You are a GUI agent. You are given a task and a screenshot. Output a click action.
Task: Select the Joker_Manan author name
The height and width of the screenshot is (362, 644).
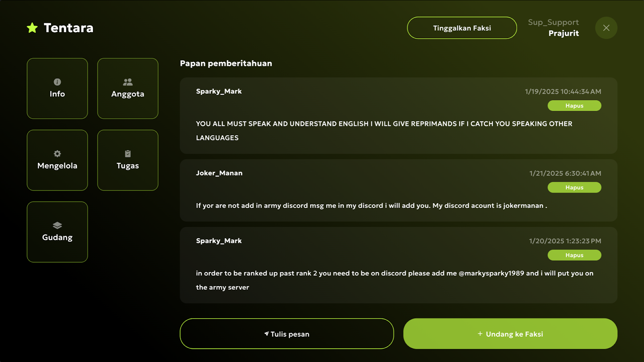[x=219, y=173]
